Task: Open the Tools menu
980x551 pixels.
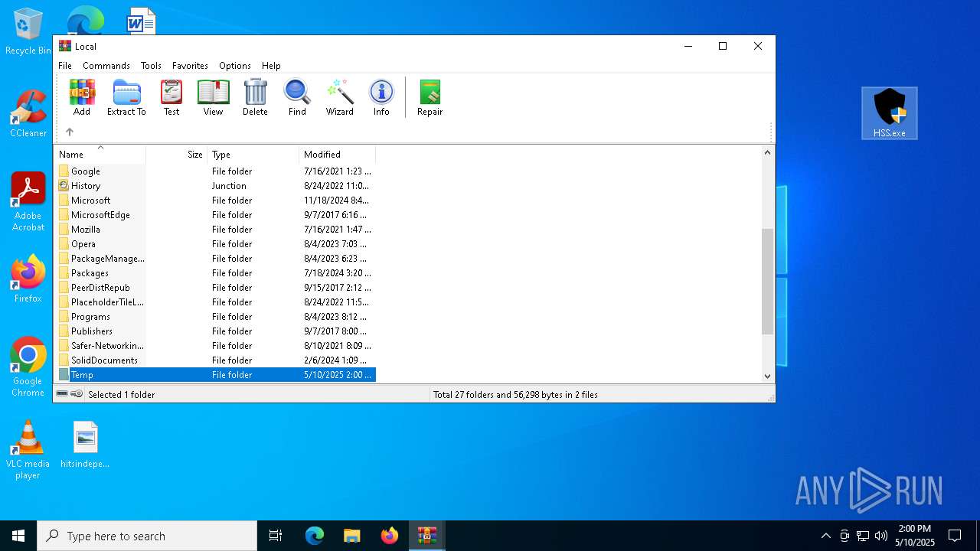Action: tap(151, 66)
